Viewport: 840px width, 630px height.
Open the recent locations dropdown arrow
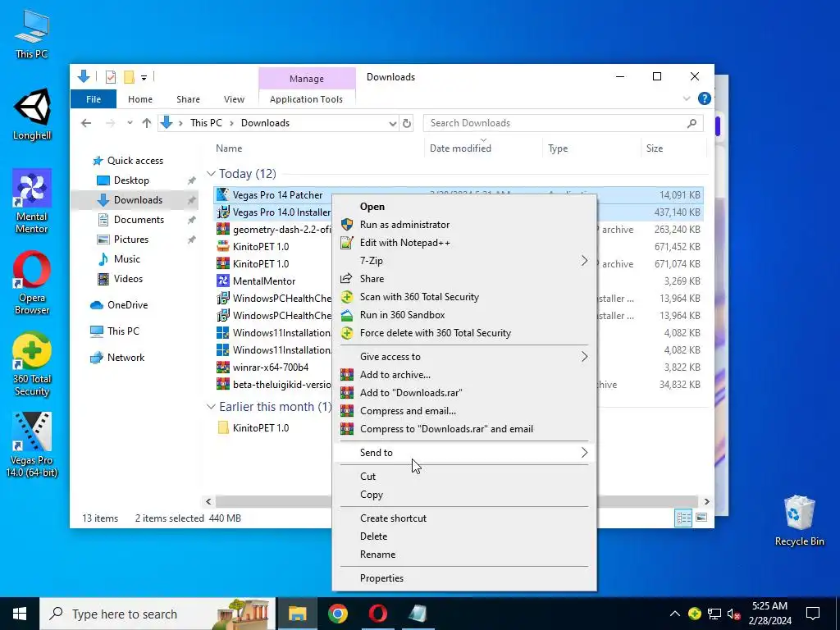(x=130, y=123)
